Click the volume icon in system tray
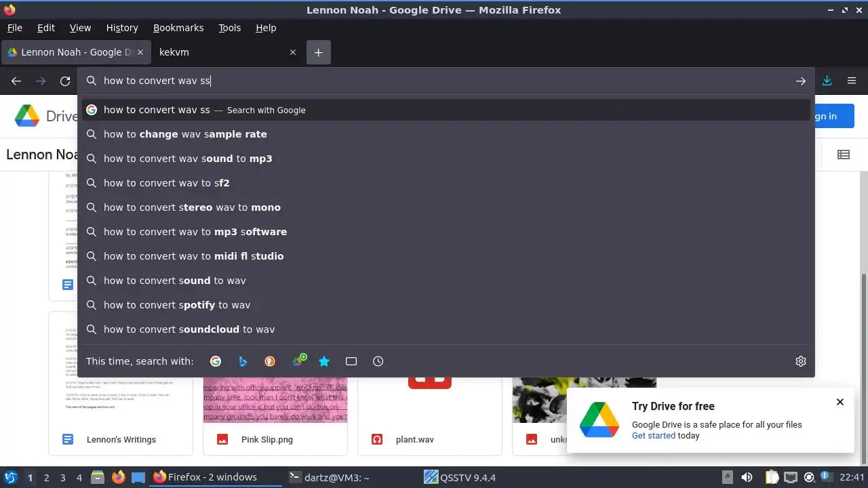Image resolution: width=868 pixels, height=488 pixels. click(747, 477)
